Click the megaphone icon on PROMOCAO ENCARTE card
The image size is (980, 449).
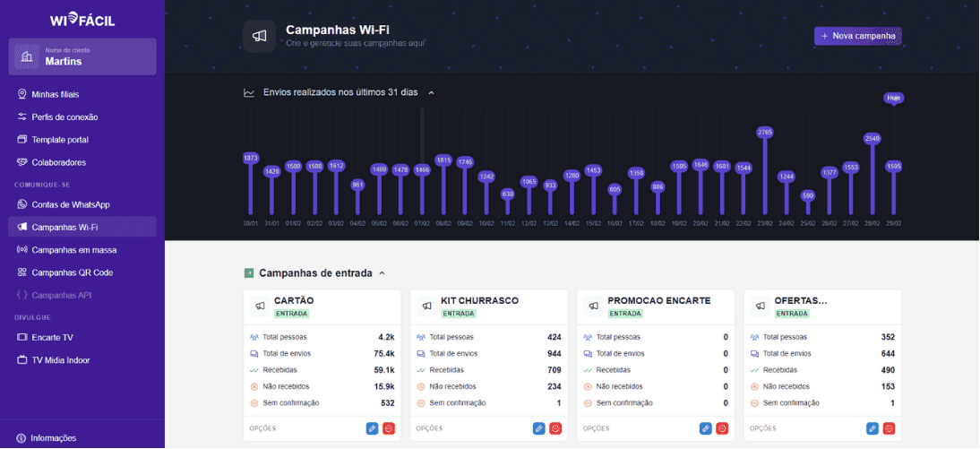(594, 306)
